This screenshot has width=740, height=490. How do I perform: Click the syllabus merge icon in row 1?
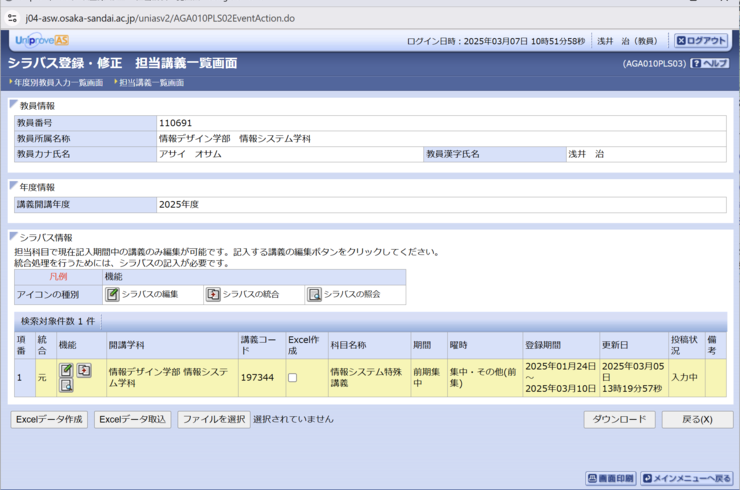[84, 371]
